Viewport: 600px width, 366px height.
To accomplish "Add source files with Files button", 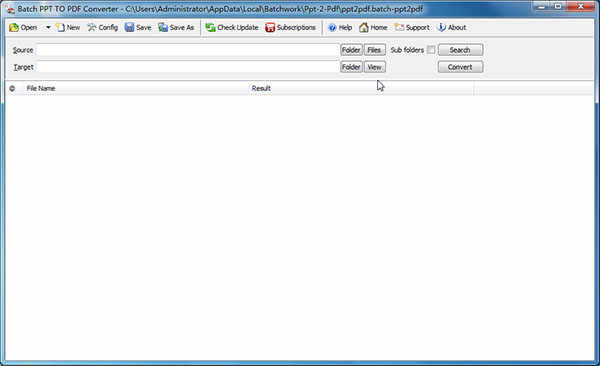I will point(375,50).
